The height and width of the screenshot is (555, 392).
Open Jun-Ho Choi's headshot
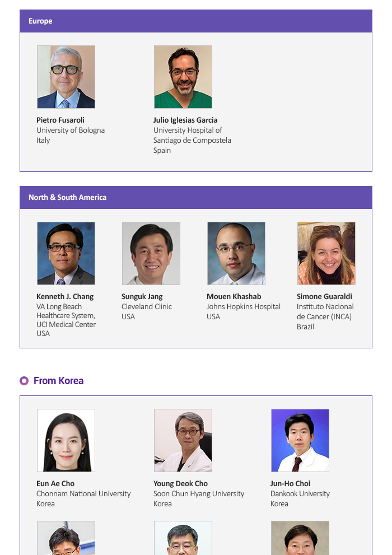[300, 440]
